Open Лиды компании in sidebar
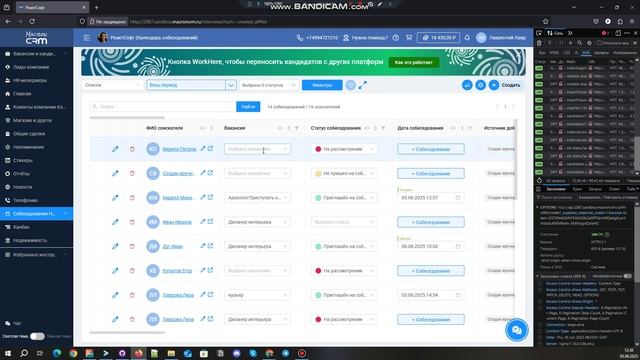640x360 pixels. [36, 67]
